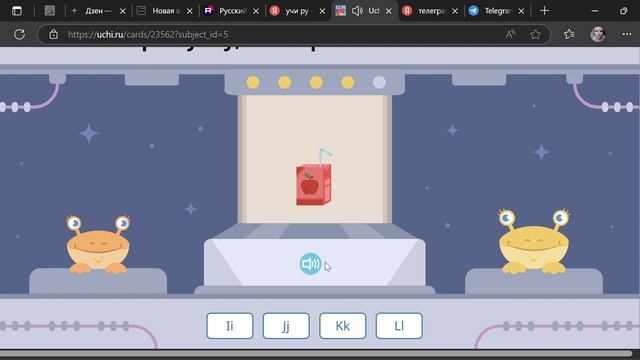Open the browser profile avatar
The height and width of the screenshot is (360, 640).
(598, 34)
